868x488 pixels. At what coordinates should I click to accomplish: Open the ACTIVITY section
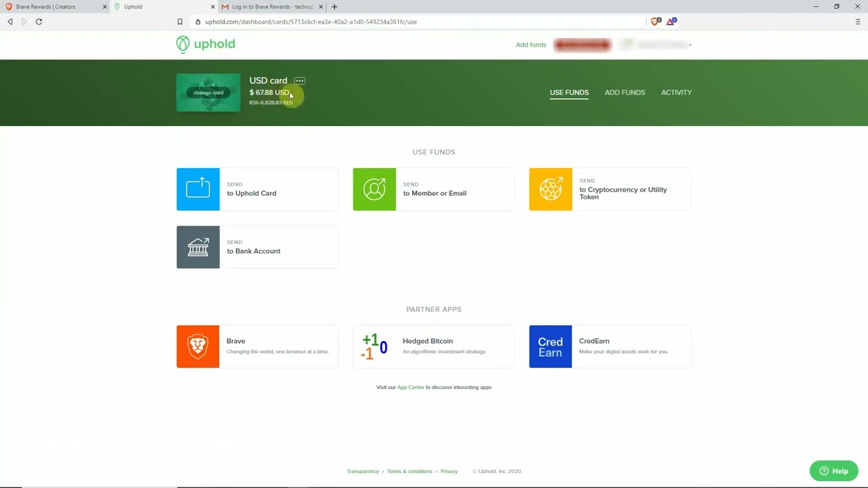pos(676,92)
